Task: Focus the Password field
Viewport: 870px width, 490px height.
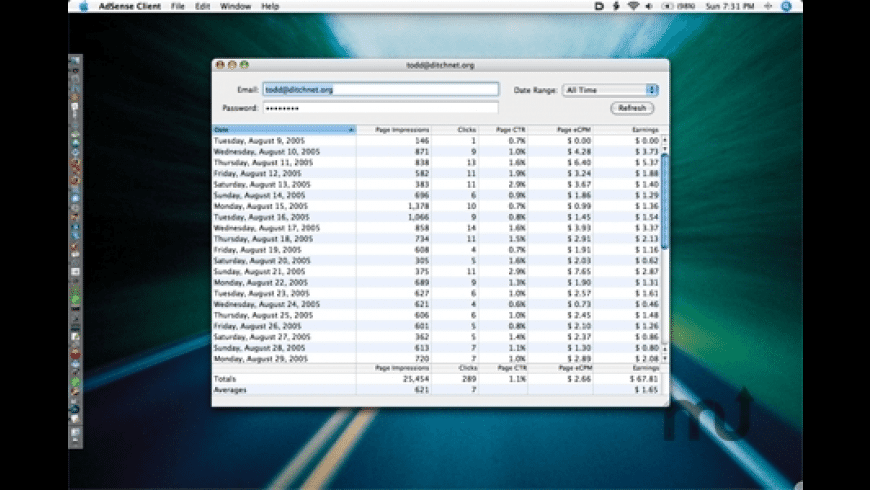Action: point(380,108)
